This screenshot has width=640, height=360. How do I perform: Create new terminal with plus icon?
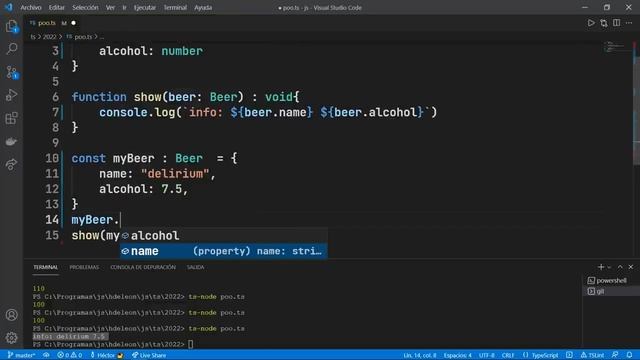click(x=600, y=267)
